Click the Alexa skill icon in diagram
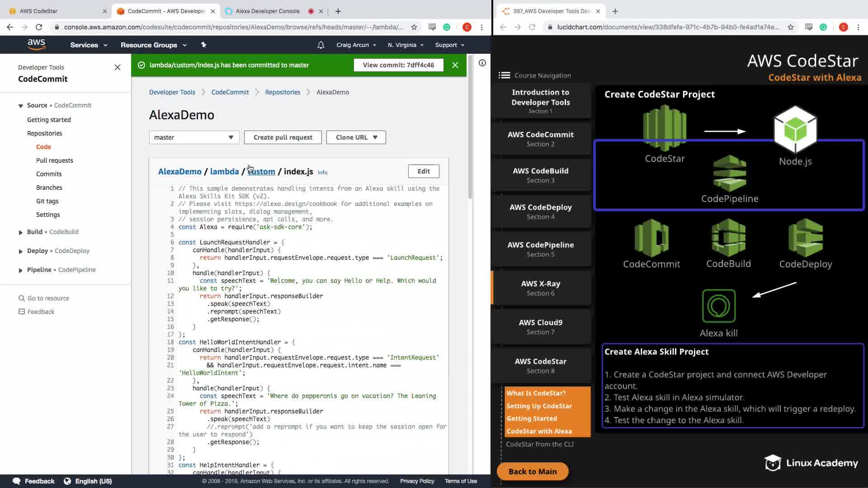This screenshot has width=868, height=488. pyautogui.click(x=718, y=306)
